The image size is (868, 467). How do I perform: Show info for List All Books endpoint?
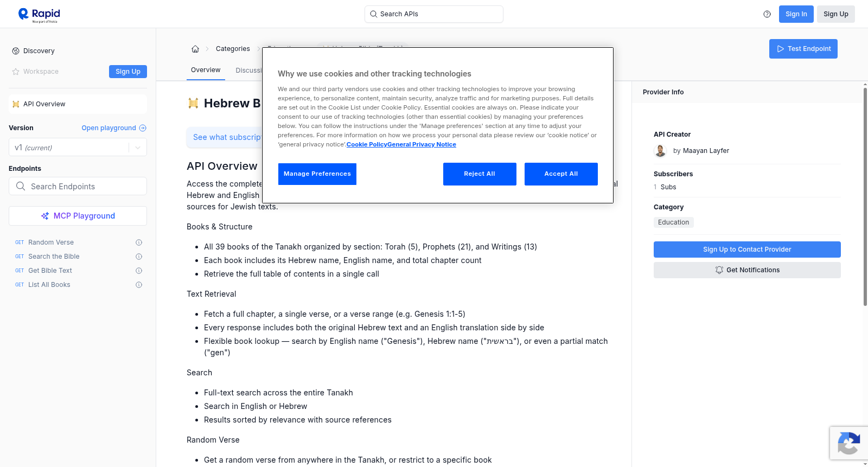[139, 285]
